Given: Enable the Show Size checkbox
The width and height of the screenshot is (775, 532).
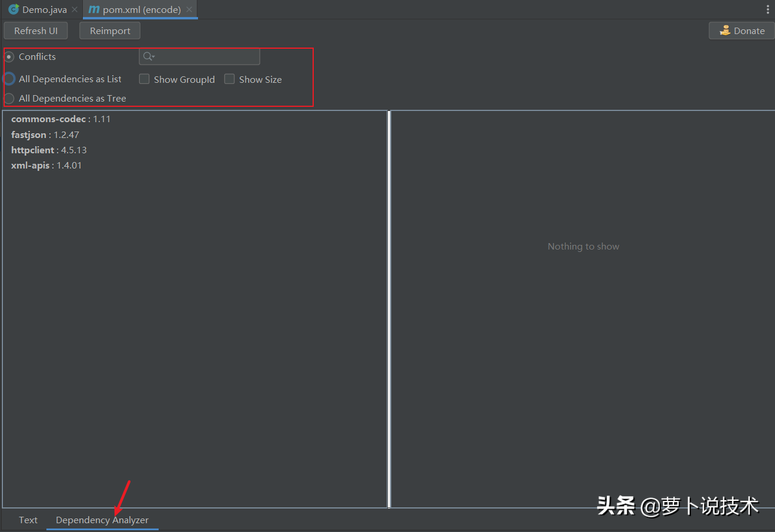Looking at the screenshot, I should click(x=229, y=79).
